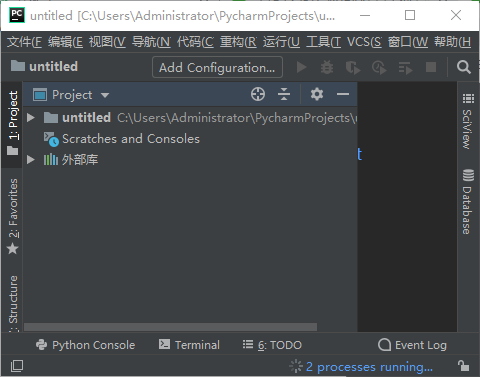480x377 pixels.
Task: Click the green Run arrow icon
Action: [x=301, y=67]
